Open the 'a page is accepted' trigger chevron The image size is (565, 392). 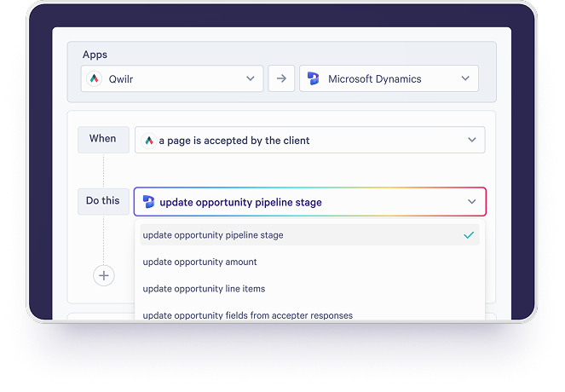pos(472,140)
